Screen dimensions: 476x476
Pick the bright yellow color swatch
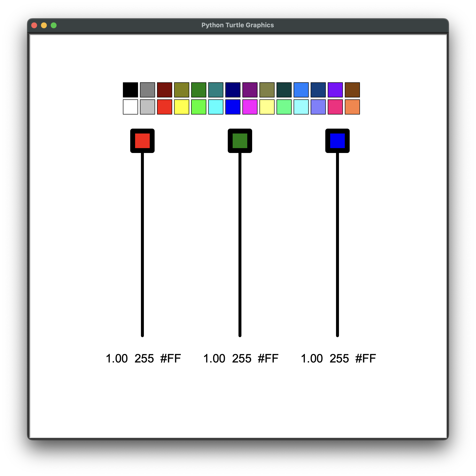181,107
